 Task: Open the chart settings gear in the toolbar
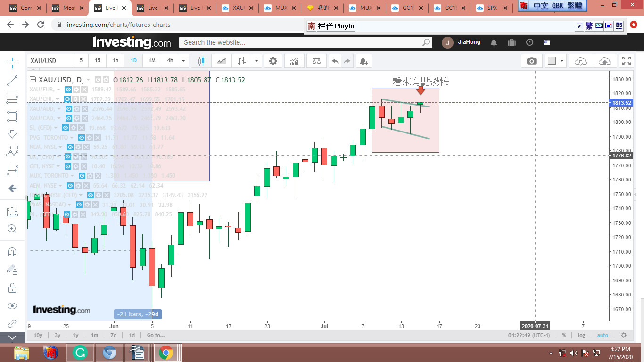coord(273,61)
